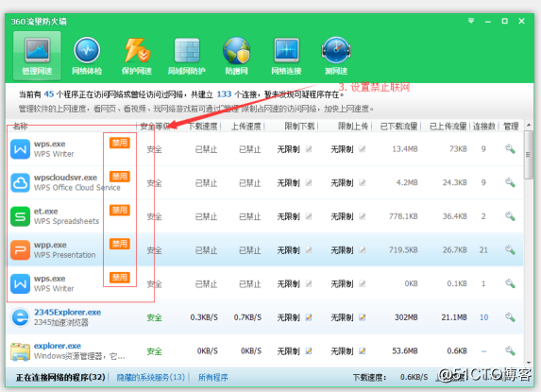Toggle the 禁用 badge on wpscloudsvr.exe
Screen dimensions: 541x392
120,177
